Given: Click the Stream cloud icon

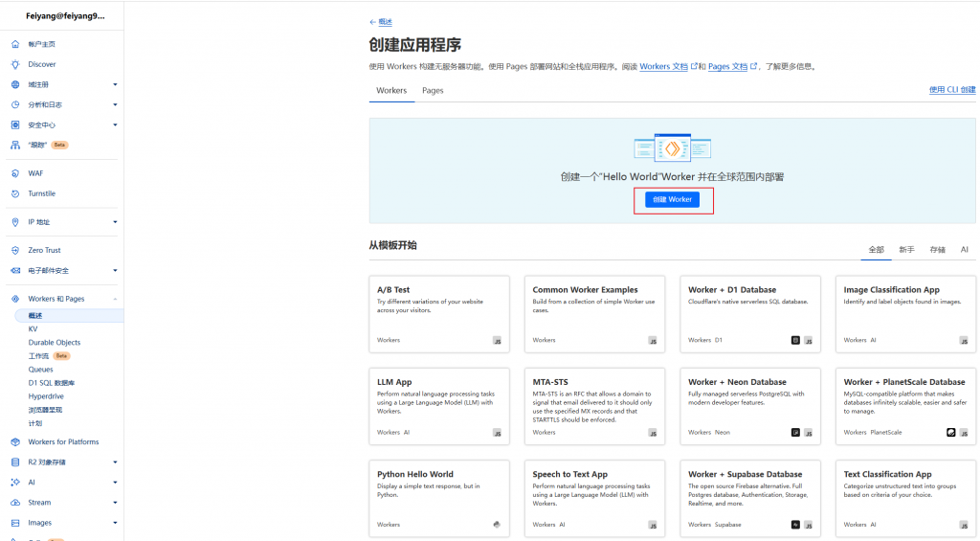Looking at the screenshot, I should (15, 503).
